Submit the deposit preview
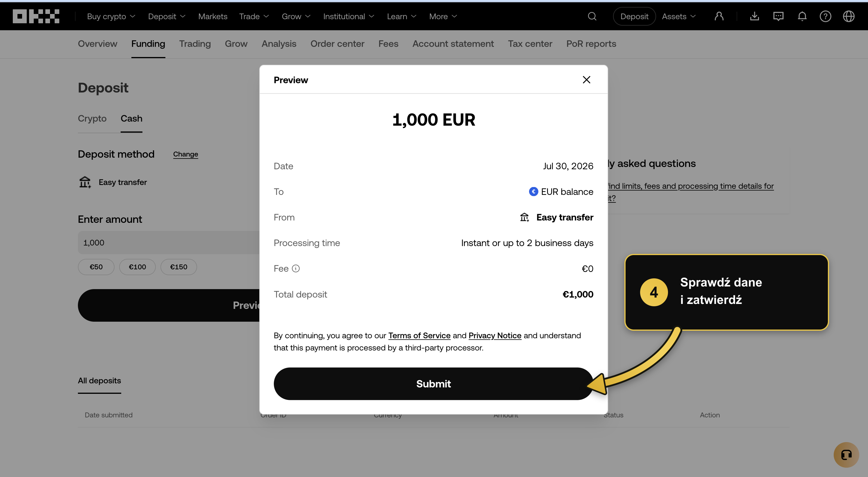This screenshot has height=477, width=868. [x=433, y=384]
